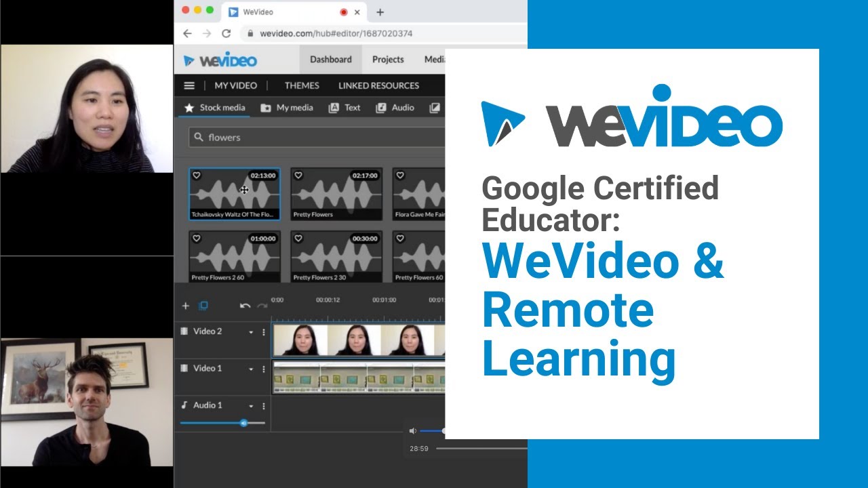The height and width of the screenshot is (488, 868).
Task: Open THEMES in the editor bar
Action: 302,85
